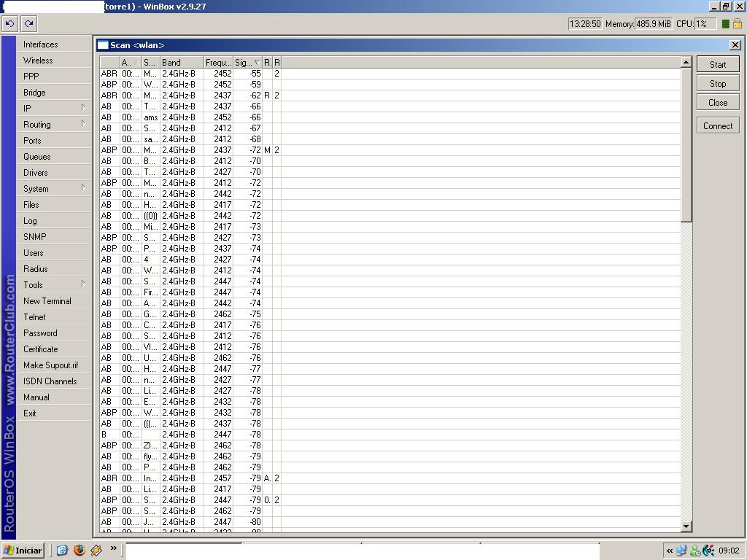Start the wireless scan
747x560 pixels.
coord(718,64)
